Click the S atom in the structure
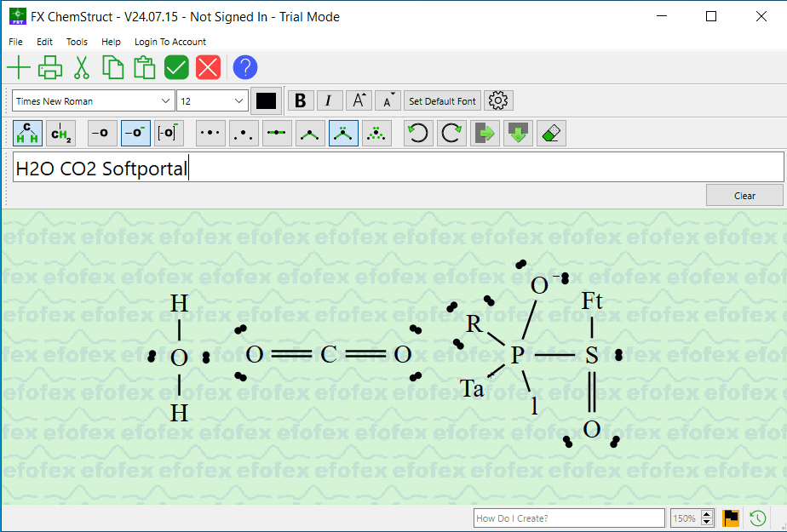The image size is (787, 532). tap(592, 356)
